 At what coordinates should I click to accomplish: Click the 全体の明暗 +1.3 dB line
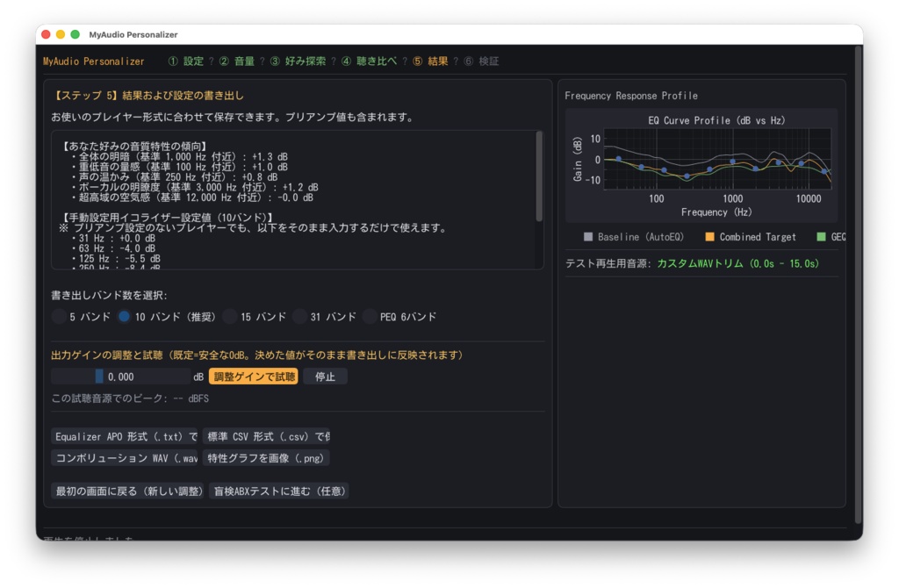[179, 156]
